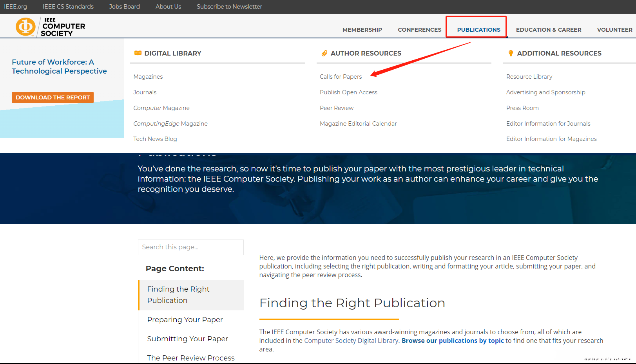Jump to Submitting Your Paper section
636x364 pixels.
(x=188, y=339)
